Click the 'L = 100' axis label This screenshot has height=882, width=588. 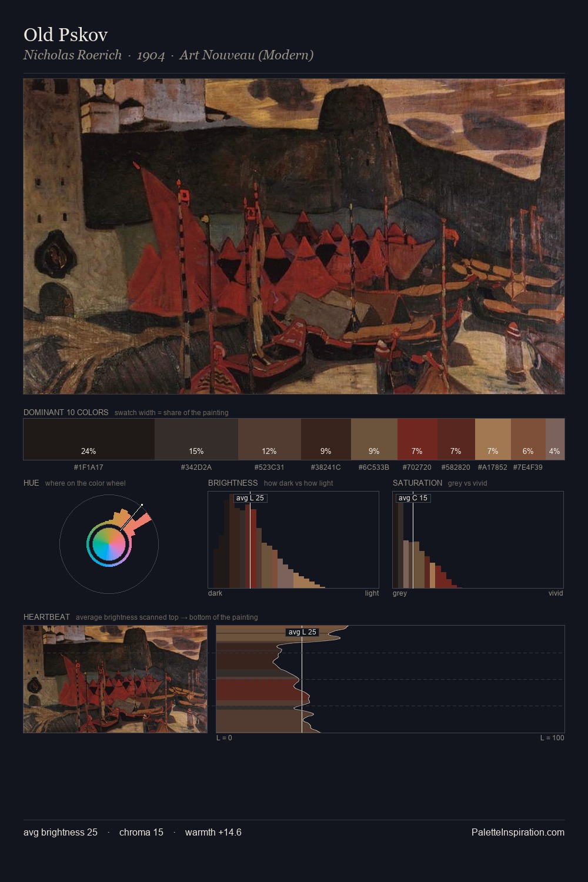pyautogui.click(x=552, y=738)
